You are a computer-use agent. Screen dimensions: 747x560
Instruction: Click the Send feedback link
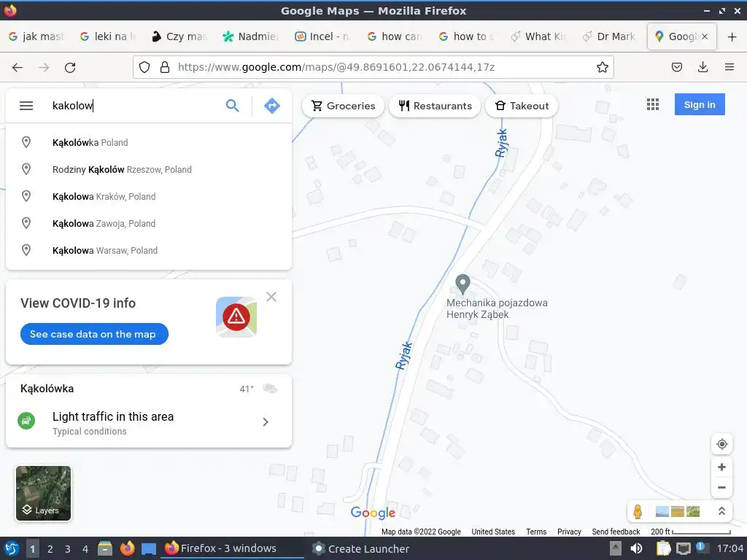[x=616, y=532]
